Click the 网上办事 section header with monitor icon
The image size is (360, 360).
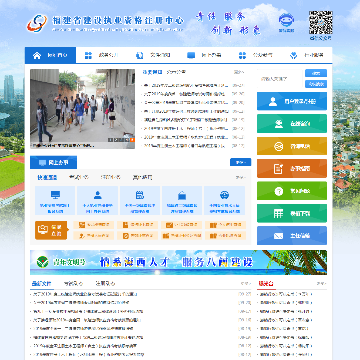(53, 162)
